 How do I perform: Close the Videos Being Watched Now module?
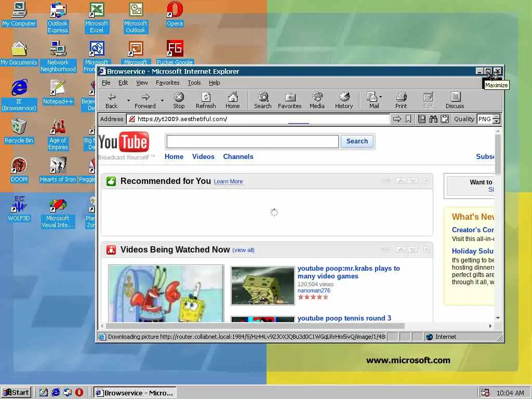426,250
